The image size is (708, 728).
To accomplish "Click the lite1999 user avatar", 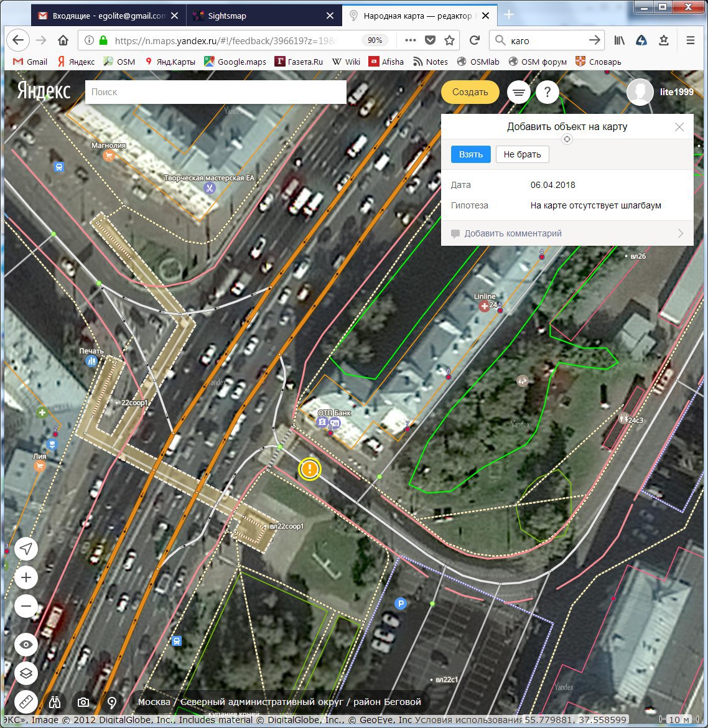I will click(640, 92).
